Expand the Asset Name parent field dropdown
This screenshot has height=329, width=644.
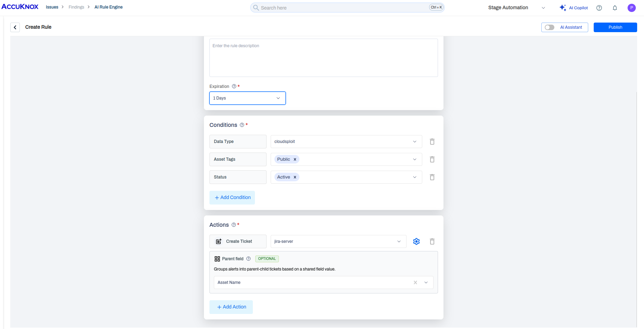tap(426, 282)
